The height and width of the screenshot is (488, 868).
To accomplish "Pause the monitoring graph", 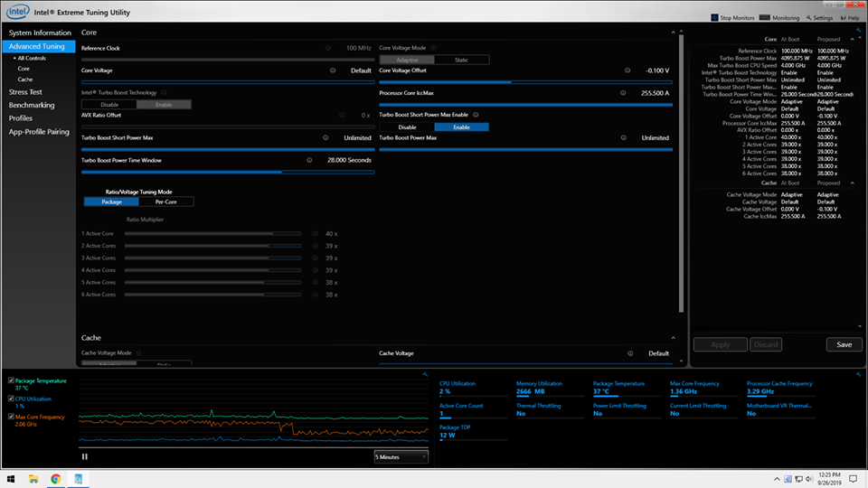I will click(x=85, y=456).
